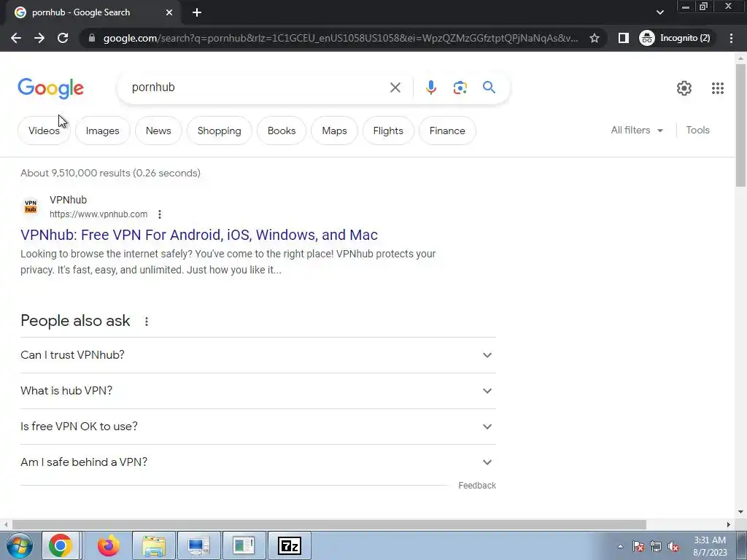Switch to Shopping results

click(219, 131)
